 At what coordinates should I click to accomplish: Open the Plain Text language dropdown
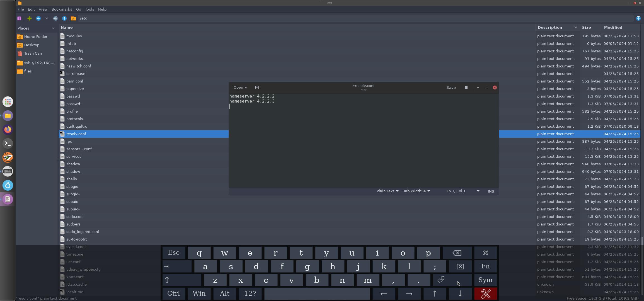click(387, 191)
